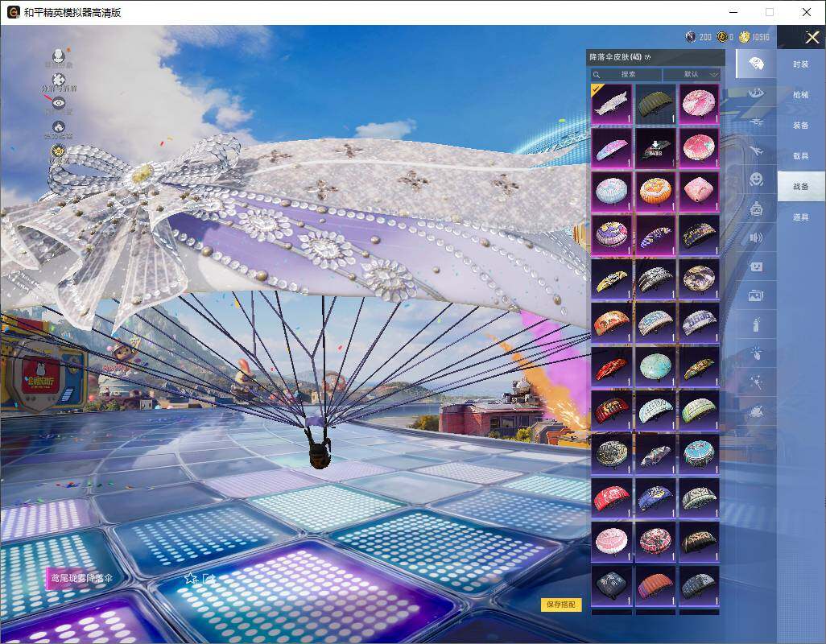Image resolution: width=826 pixels, height=644 pixels.
Task: Open the airplane skin category icon
Action: point(756,151)
